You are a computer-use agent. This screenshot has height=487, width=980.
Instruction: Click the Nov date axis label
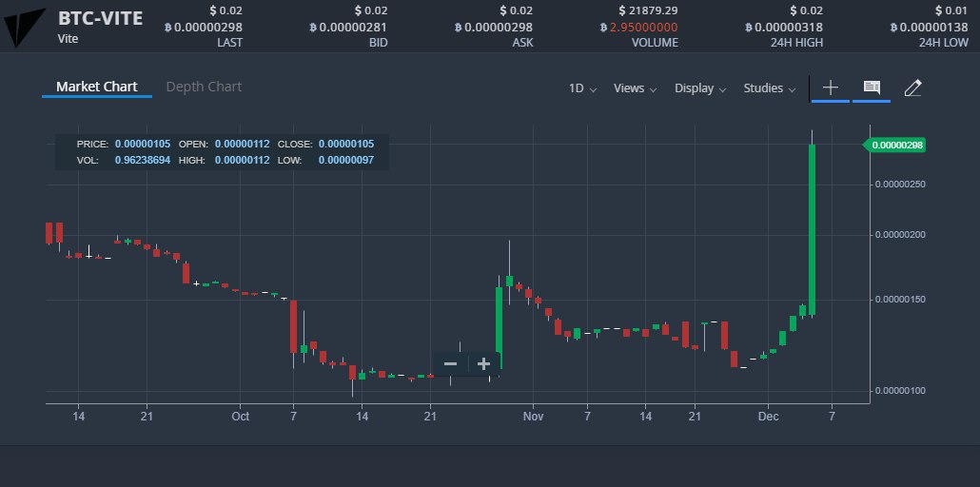point(533,417)
